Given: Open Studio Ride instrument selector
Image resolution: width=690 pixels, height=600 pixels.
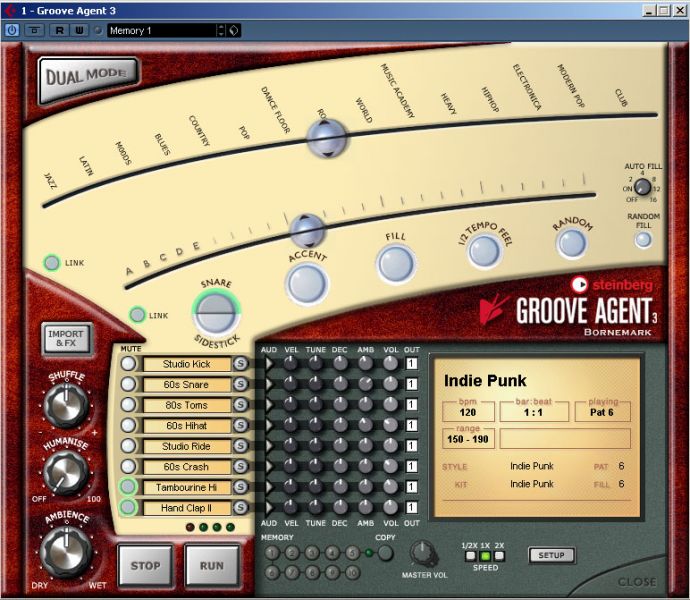Looking at the screenshot, I should (x=187, y=446).
